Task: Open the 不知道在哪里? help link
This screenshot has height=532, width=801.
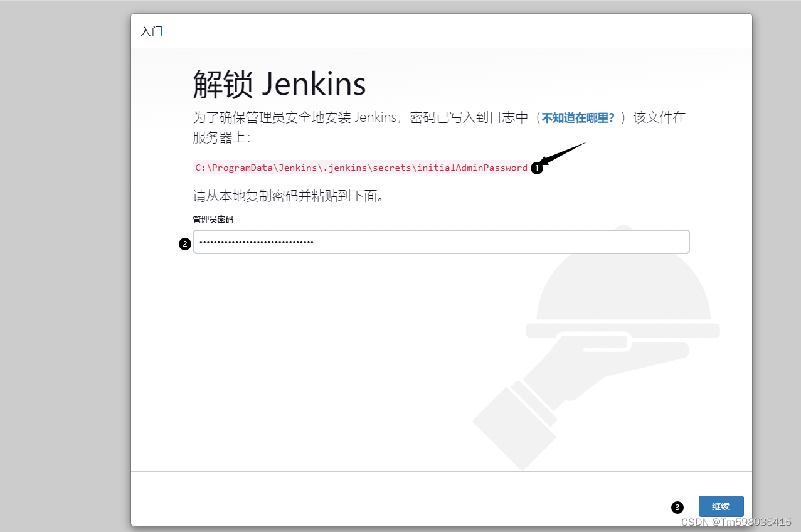Action: [578, 118]
